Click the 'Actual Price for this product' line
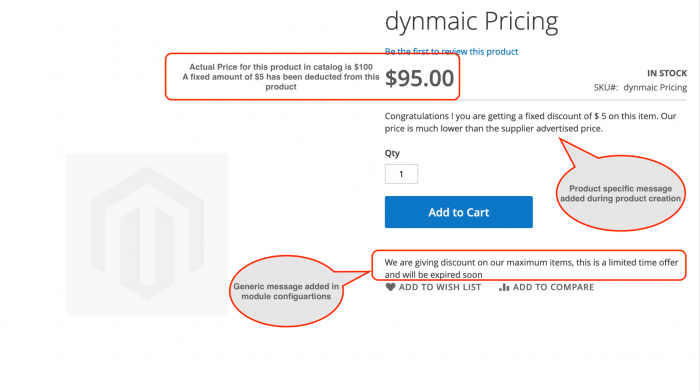This screenshot has width=700, height=392. point(281,67)
